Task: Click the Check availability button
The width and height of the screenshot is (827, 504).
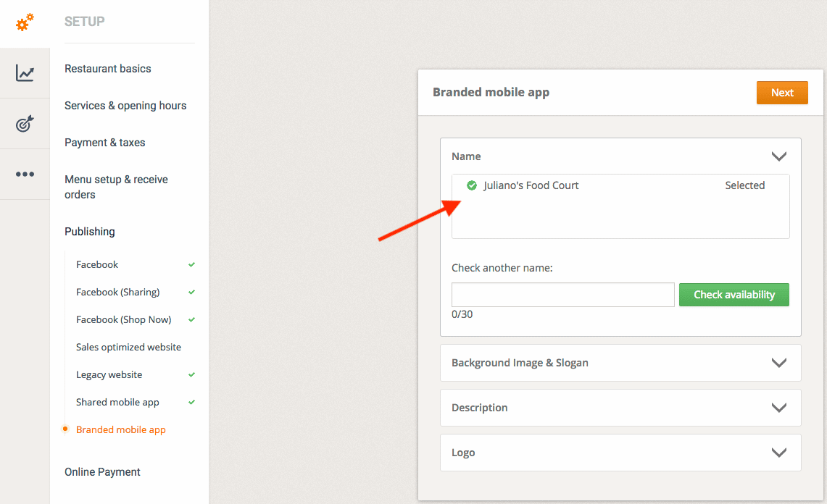Action: [x=734, y=295]
